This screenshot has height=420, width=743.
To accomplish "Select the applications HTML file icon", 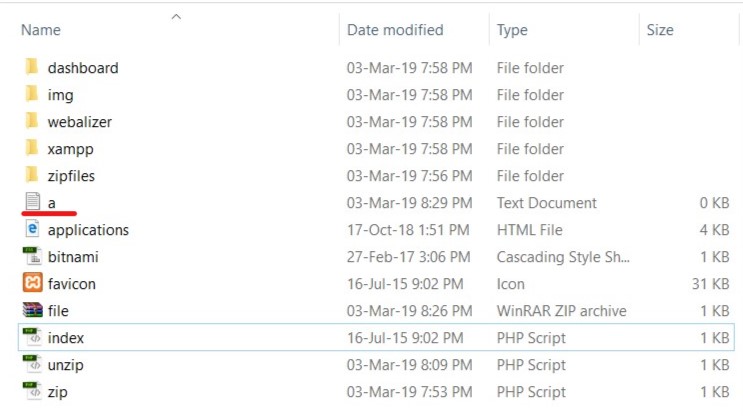I will 31,230.
